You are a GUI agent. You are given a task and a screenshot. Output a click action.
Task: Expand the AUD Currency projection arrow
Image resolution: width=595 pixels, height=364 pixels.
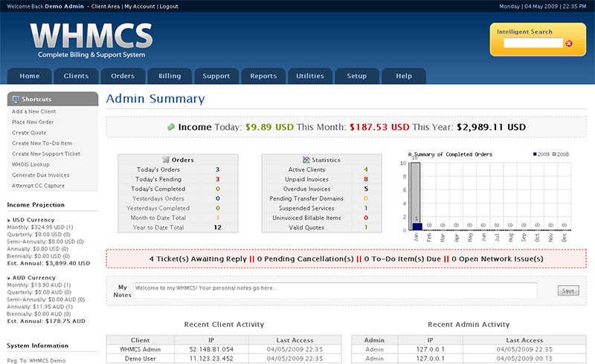(9, 279)
